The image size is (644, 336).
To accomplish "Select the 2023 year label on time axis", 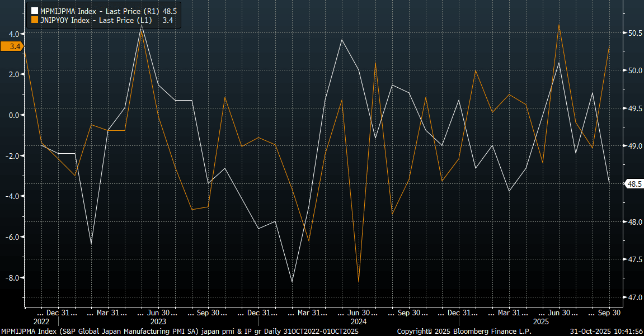I will click(x=158, y=321).
